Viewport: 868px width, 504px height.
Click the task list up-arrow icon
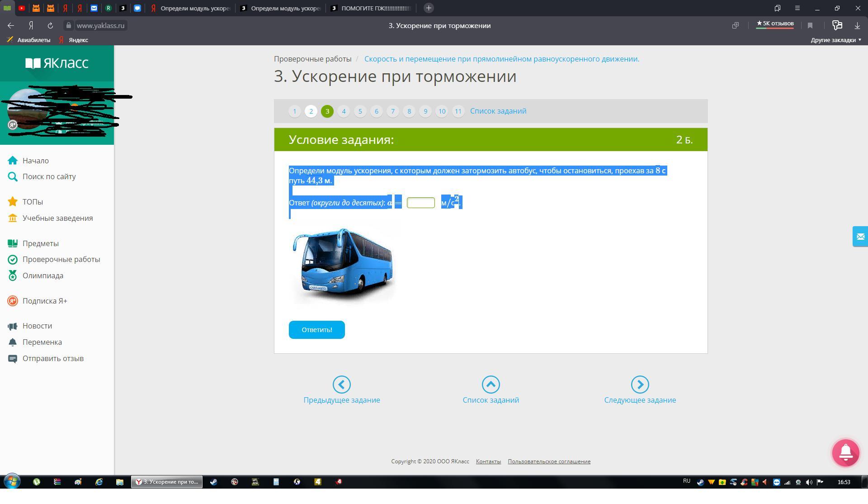pyautogui.click(x=491, y=385)
